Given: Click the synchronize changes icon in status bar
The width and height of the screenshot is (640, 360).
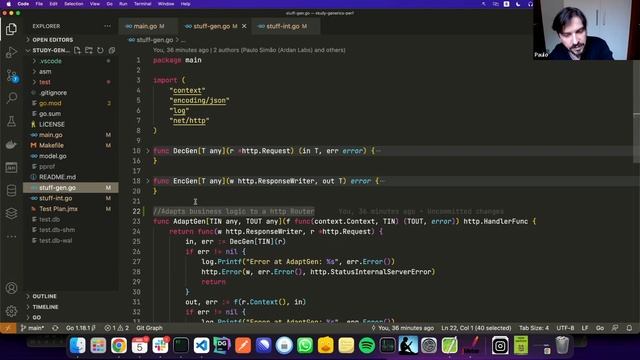Looking at the screenshot, I should (55, 328).
